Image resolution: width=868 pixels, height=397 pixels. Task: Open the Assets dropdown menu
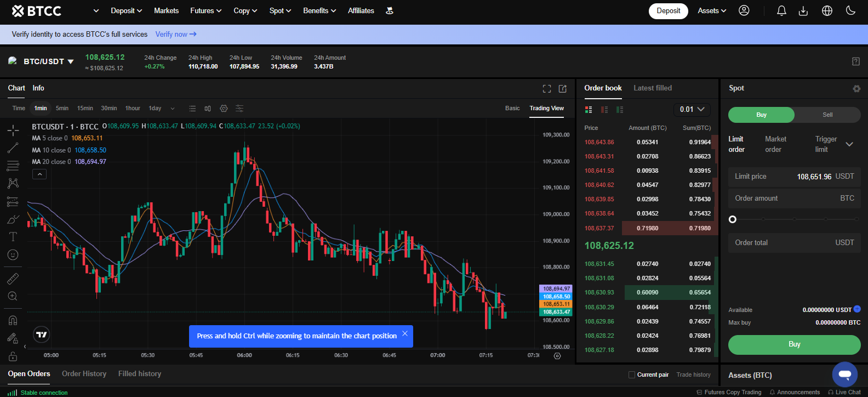[712, 10]
